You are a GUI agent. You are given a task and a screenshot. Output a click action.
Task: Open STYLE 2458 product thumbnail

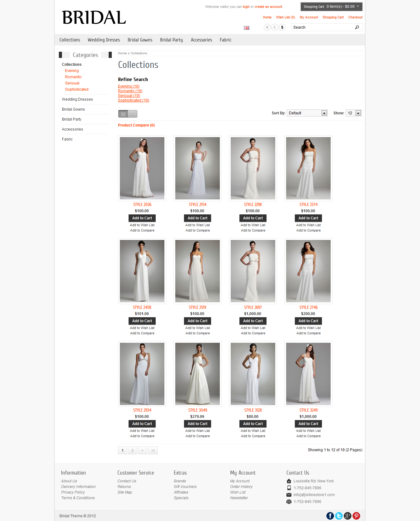(x=142, y=271)
